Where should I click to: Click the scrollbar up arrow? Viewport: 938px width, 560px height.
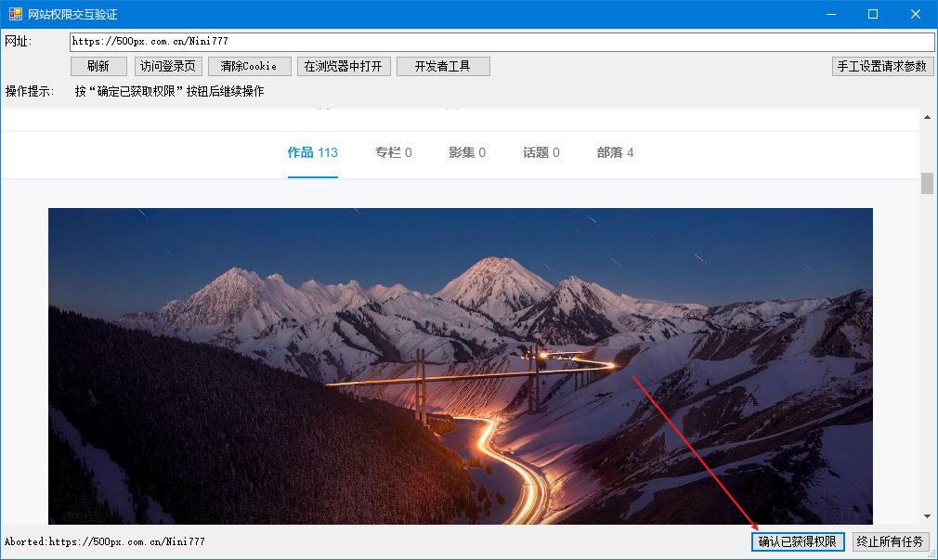(x=927, y=117)
